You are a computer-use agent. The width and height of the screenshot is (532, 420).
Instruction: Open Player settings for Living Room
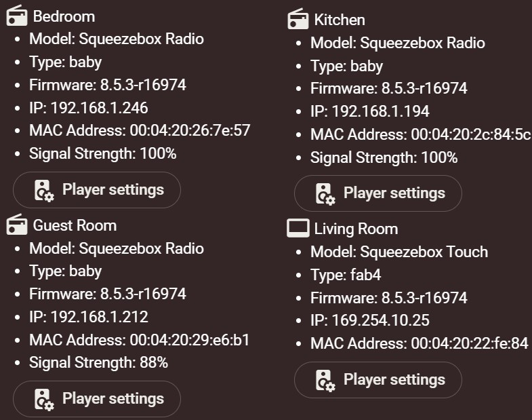[378, 380]
